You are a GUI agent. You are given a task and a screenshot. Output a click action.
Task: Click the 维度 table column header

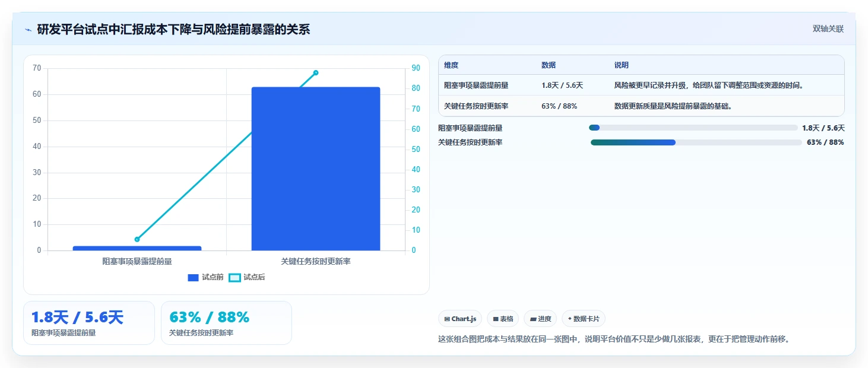click(x=451, y=65)
